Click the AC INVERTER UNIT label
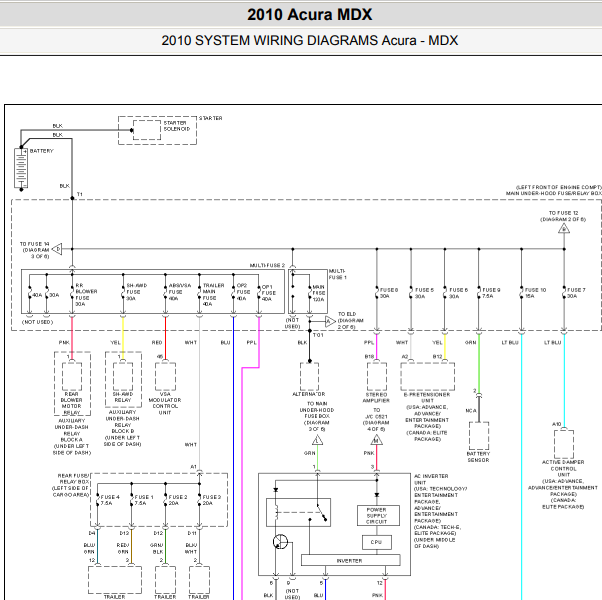This screenshot has width=602, height=600. click(x=431, y=479)
